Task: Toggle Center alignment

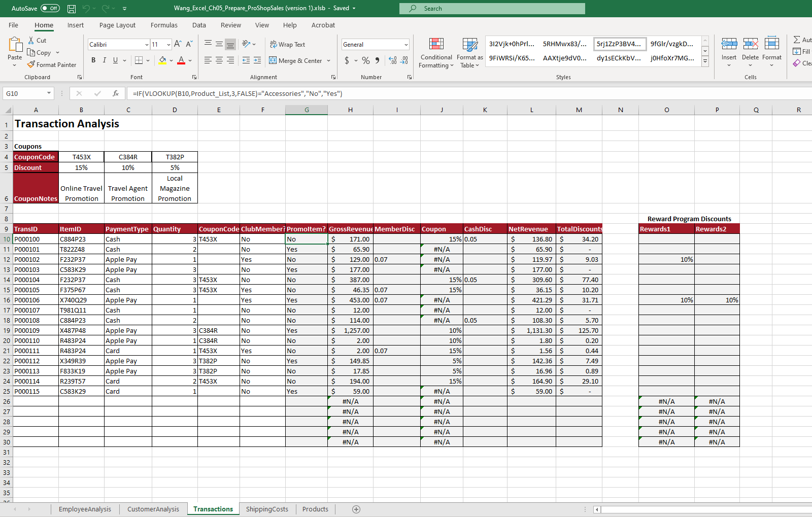Action: point(219,60)
